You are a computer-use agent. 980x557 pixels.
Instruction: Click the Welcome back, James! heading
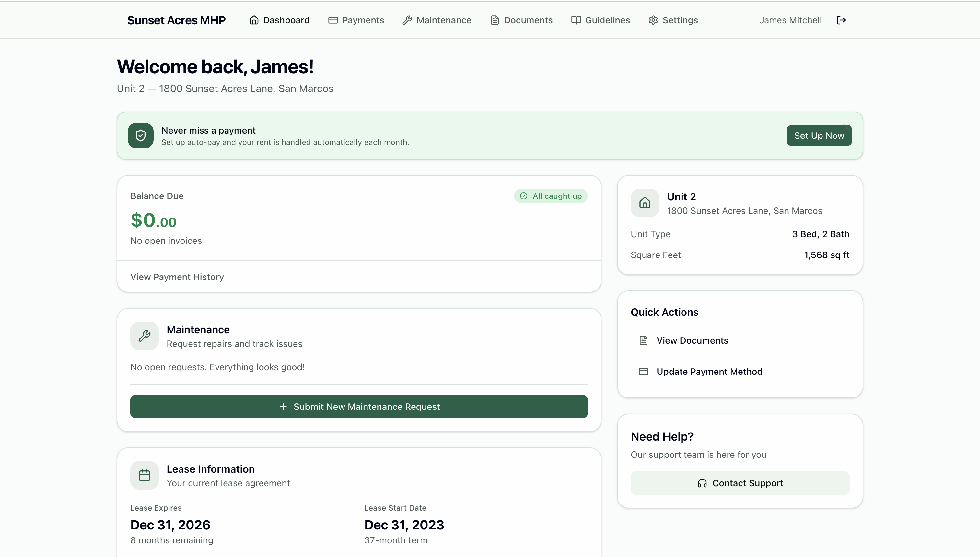215,67
